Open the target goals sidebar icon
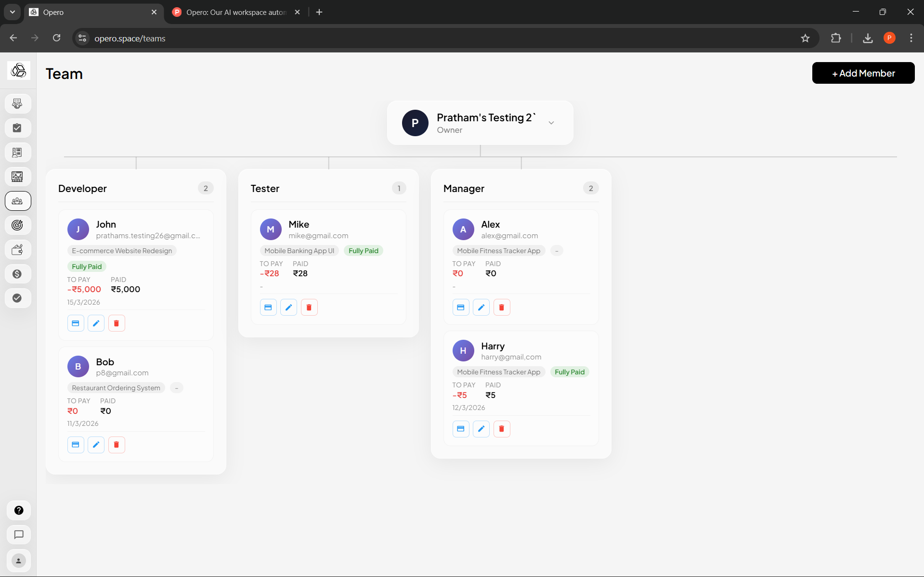 tap(18, 225)
